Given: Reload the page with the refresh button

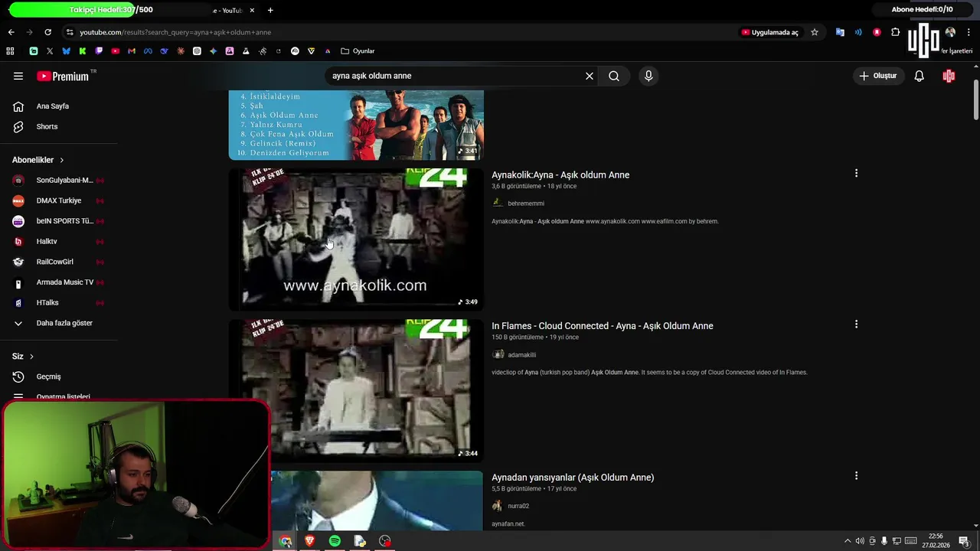Looking at the screenshot, I should coord(47,32).
